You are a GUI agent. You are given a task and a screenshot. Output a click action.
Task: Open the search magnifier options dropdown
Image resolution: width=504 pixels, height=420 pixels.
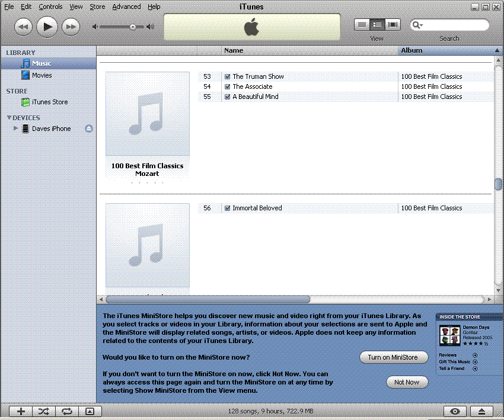pos(417,25)
